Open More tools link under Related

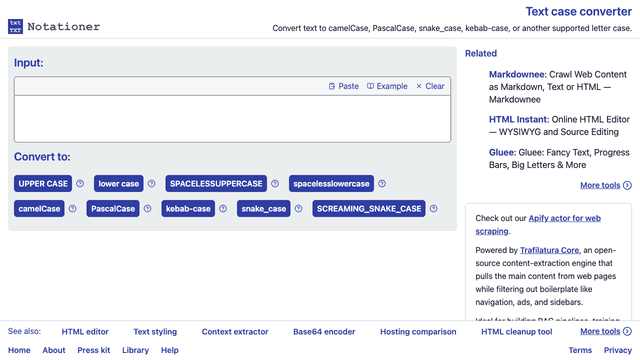pos(606,185)
